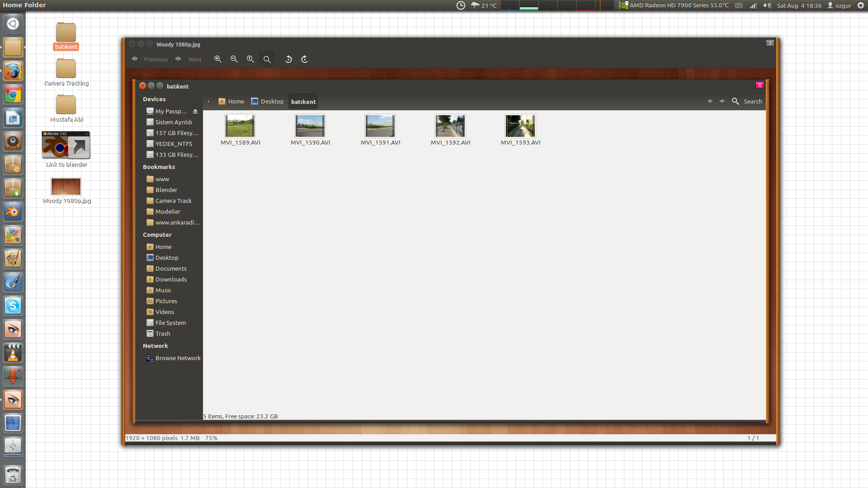Click the file manager back arrow
The image size is (868, 488).
(x=710, y=101)
